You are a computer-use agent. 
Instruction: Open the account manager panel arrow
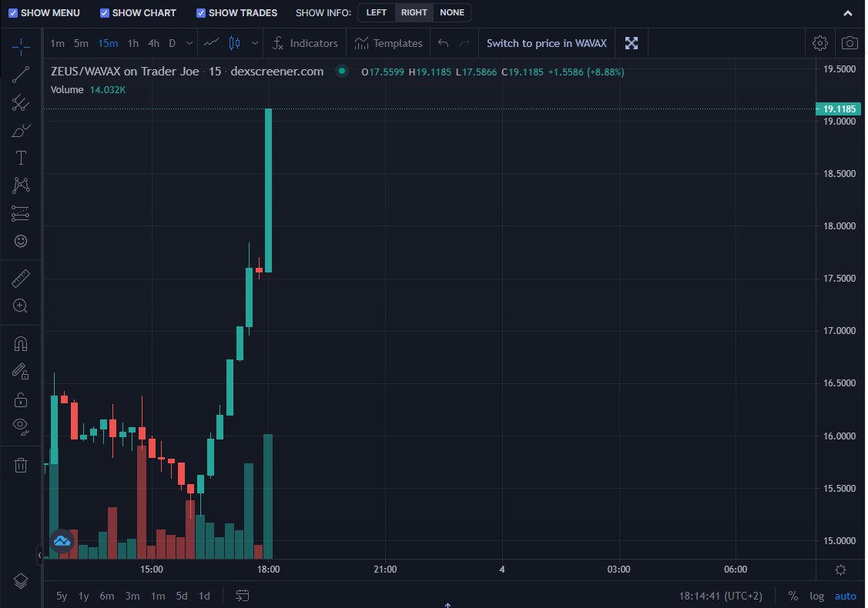tap(447, 605)
